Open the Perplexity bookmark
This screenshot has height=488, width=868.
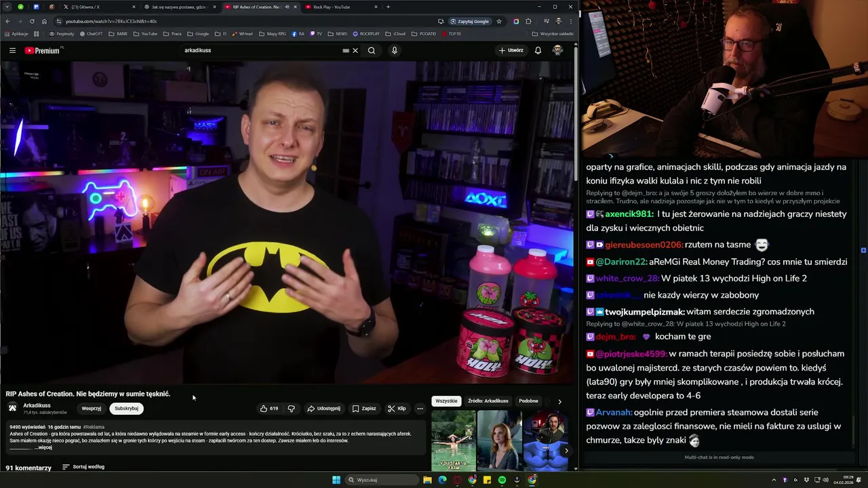pyautogui.click(x=61, y=33)
